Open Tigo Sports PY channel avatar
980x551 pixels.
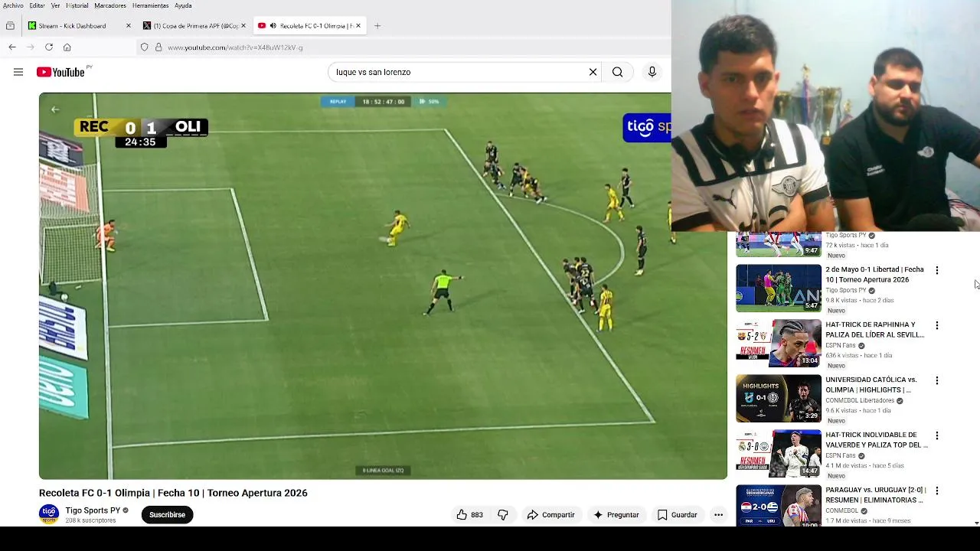pyautogui.click(x=49, y=514)
